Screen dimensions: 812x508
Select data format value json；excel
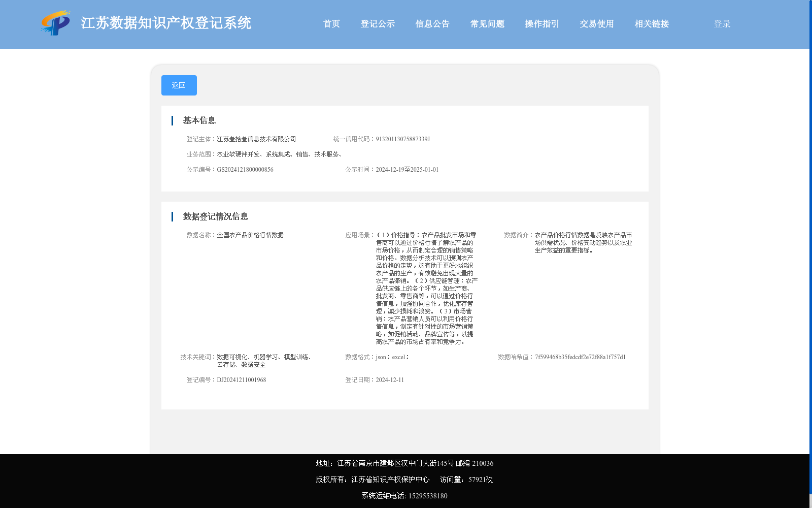point(392,357)
